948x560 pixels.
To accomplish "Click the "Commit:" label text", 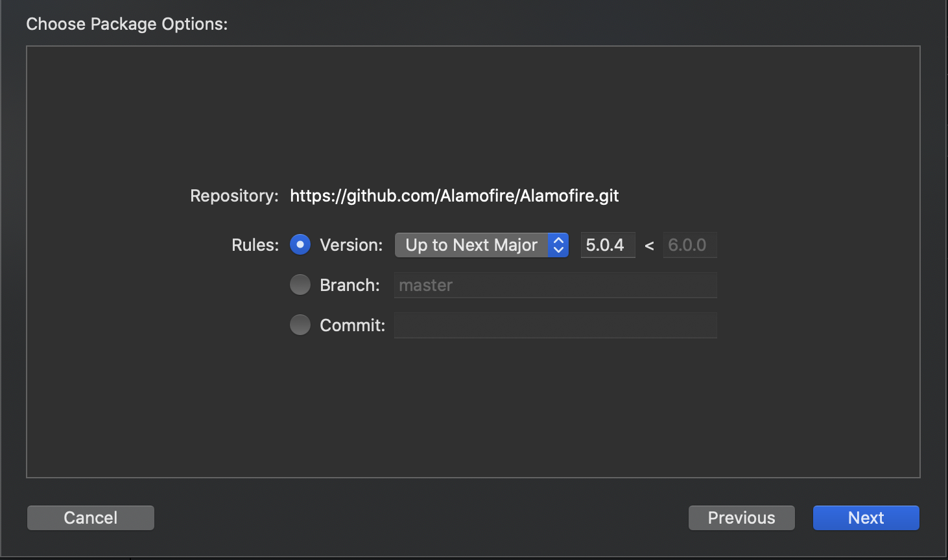I will coord(352,325).
